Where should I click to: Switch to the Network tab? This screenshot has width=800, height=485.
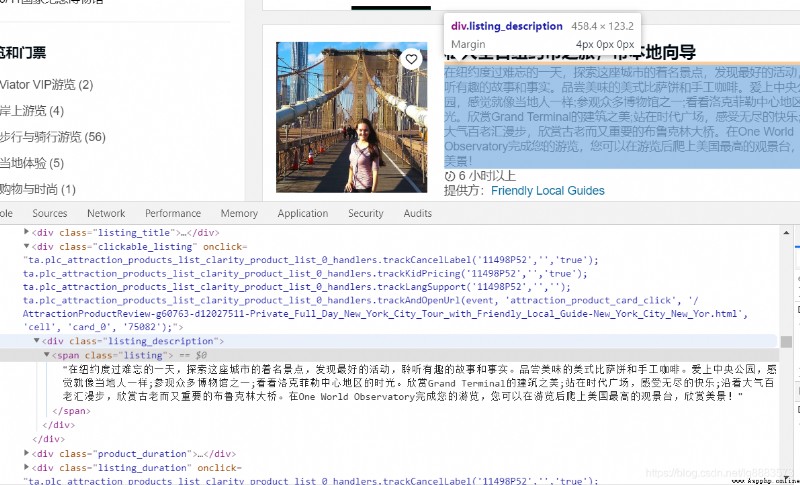[106, 213]
